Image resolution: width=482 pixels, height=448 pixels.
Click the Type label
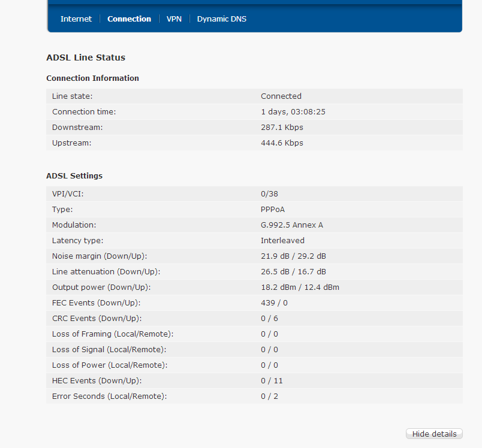pyautogui.click(x=62, y=210)
